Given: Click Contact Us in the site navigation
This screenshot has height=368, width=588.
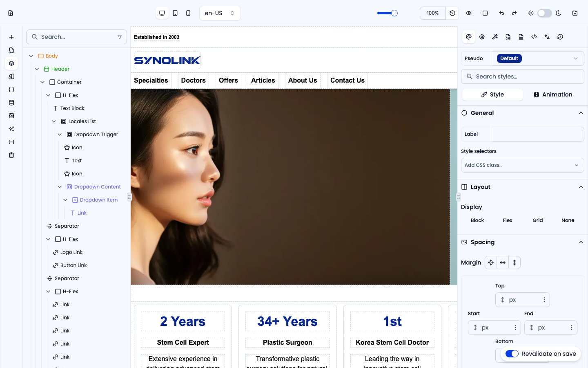Looking at the screenshot, I should (347, 81).
